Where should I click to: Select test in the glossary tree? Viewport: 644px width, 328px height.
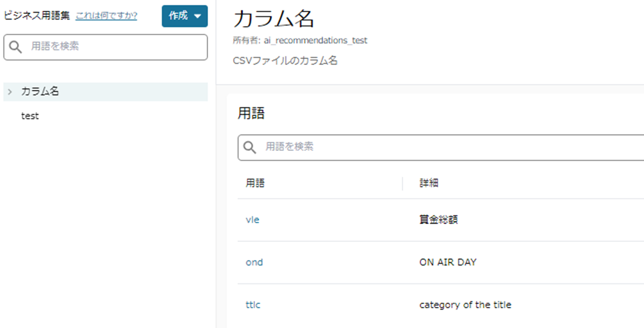[x=30, y=116]
